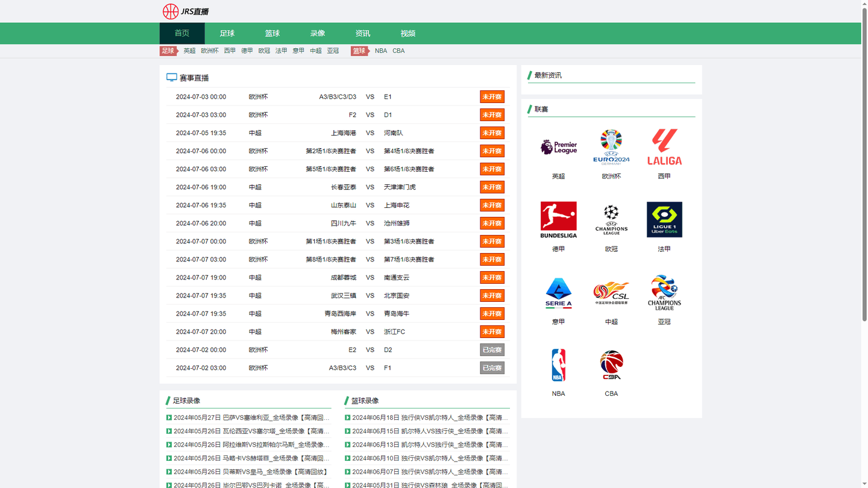Image resolution: width=868 pixels, height=488 pixels.
Task: Select the 篮球 main navigation tab
Action: (272, 33)
